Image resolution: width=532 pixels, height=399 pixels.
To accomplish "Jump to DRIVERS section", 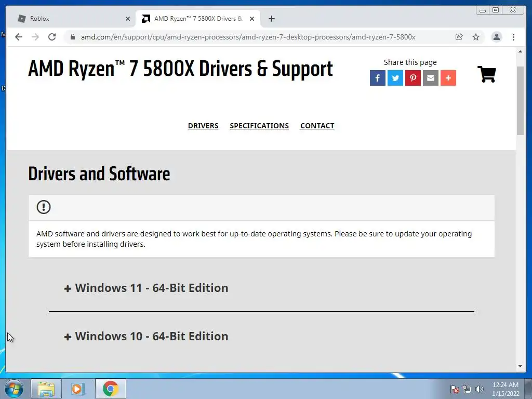I will (x=203, y=126).
